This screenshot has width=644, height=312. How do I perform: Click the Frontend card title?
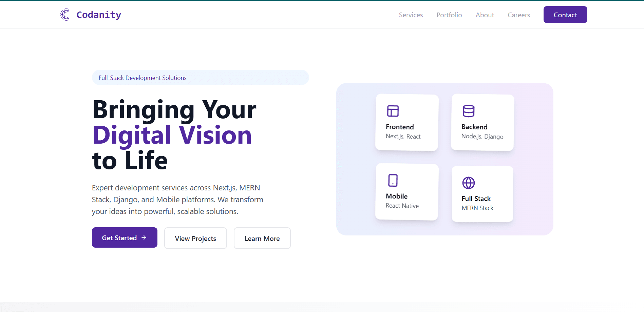point(400,127)
